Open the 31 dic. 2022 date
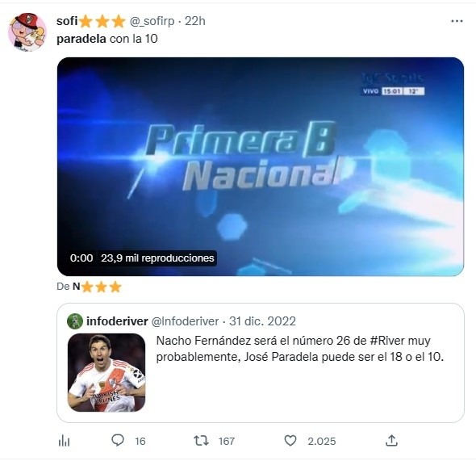 262,321
